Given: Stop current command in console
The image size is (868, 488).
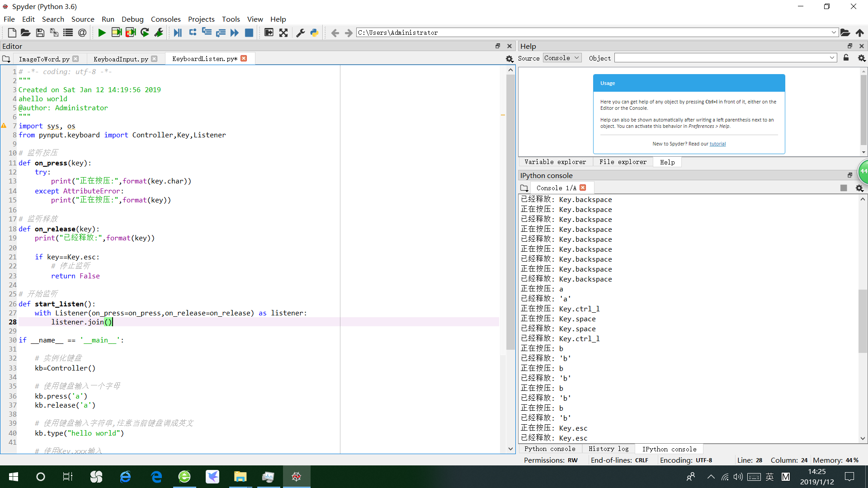Looking at the screenshot, I should tap(844, 188).
